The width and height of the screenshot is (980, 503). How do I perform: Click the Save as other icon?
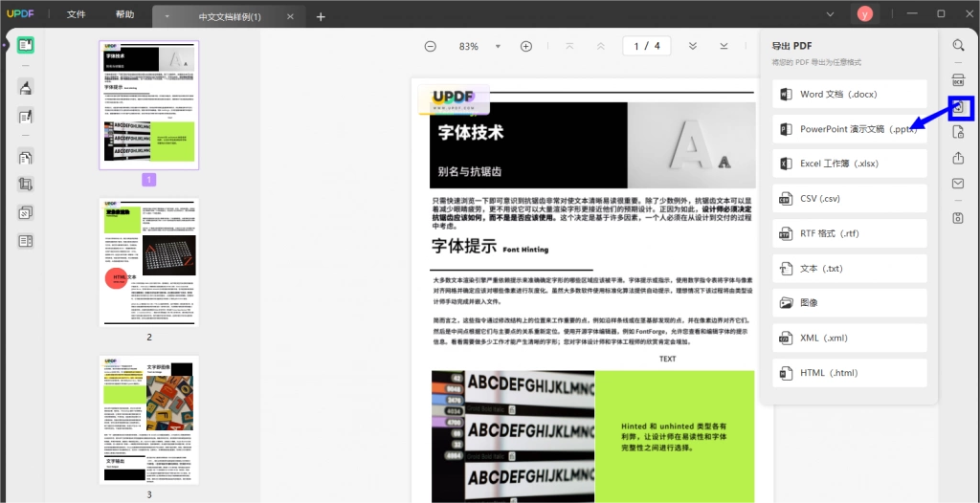(958, 217)
